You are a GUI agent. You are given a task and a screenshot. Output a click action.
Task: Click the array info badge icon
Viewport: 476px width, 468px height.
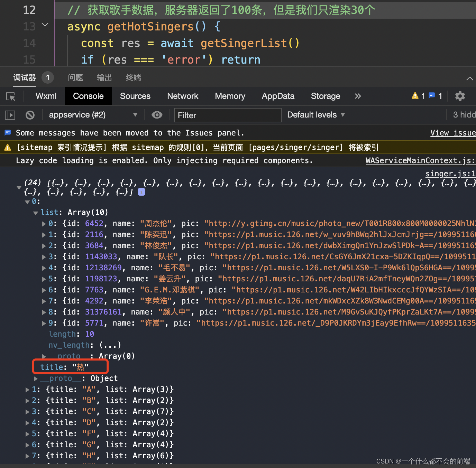pos(141,192)
